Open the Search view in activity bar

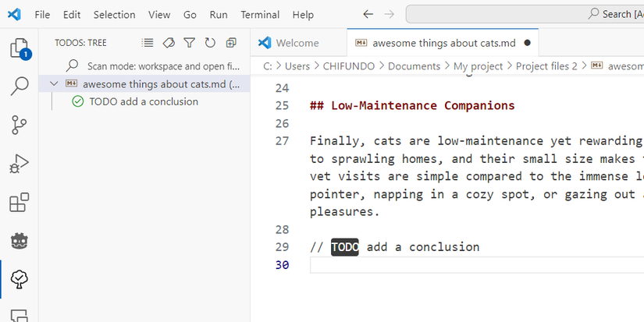(19, 87)
